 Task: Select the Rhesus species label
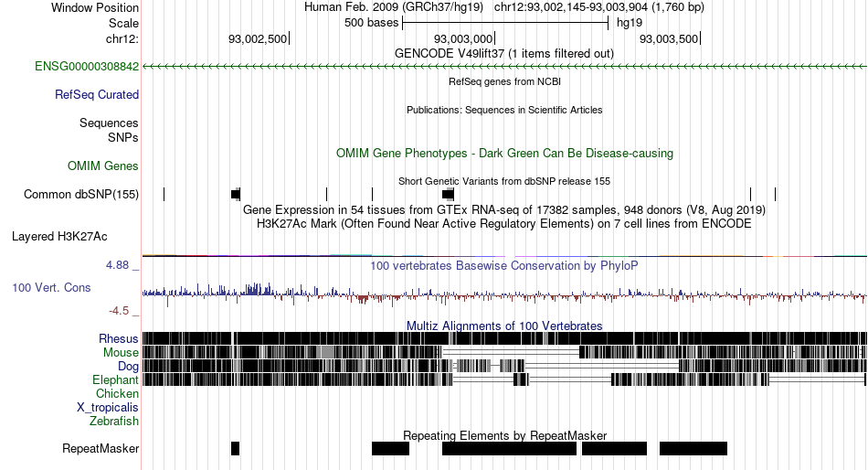click(119, 338)
